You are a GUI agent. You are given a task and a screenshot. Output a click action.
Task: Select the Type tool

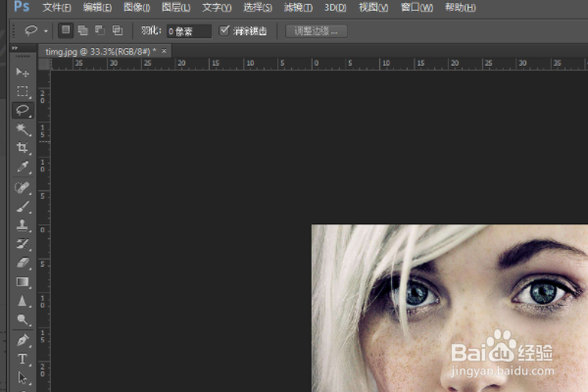coord(23,359)
